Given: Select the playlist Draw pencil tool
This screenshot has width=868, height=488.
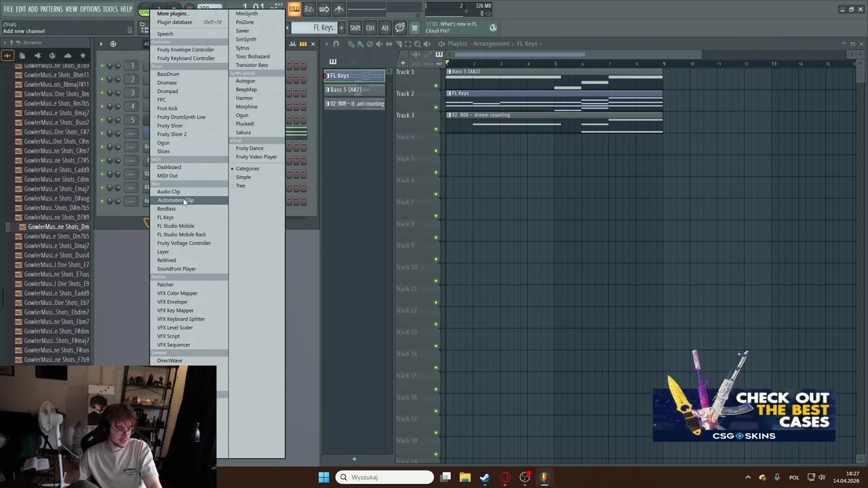Looking at the screenshot, I should click(351, 44).
